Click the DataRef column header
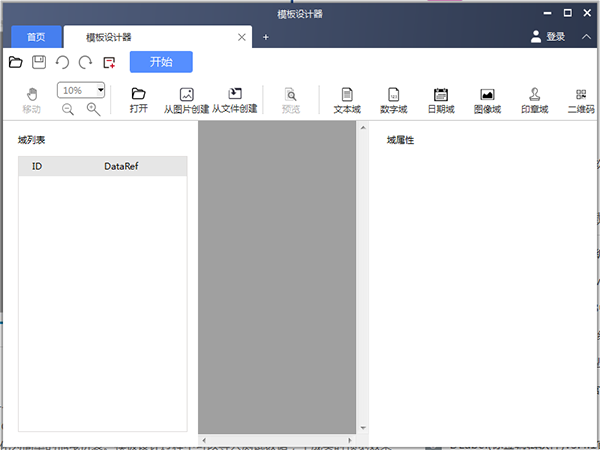Viewport: 600px width, 450px height. pyautogui.click(x=121, y=166)
